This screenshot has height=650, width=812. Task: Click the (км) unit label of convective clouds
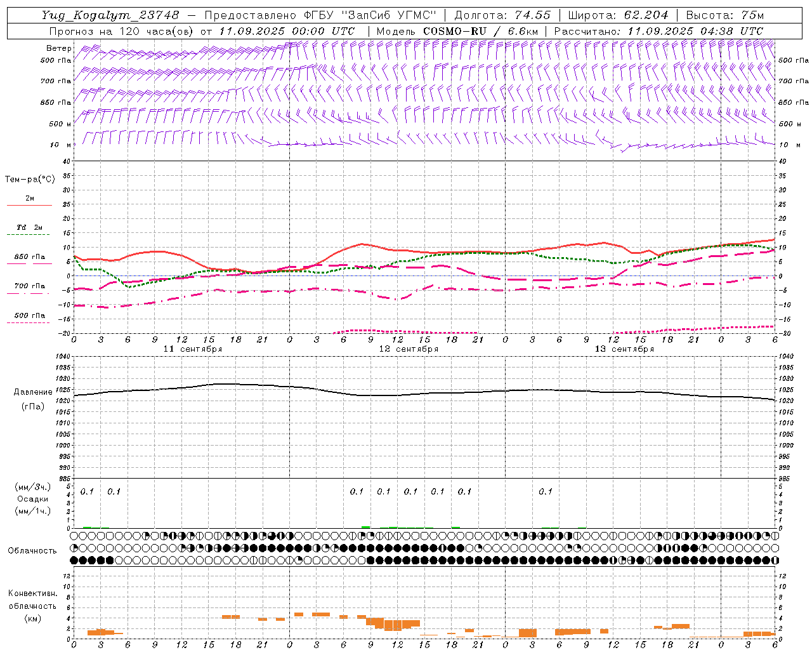[33, 618]
